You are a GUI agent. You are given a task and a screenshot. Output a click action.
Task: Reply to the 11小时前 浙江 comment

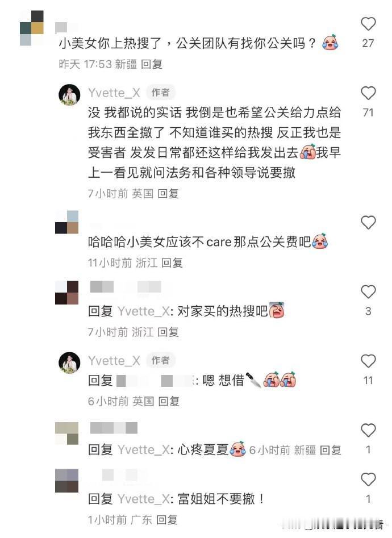coord(172,263)
